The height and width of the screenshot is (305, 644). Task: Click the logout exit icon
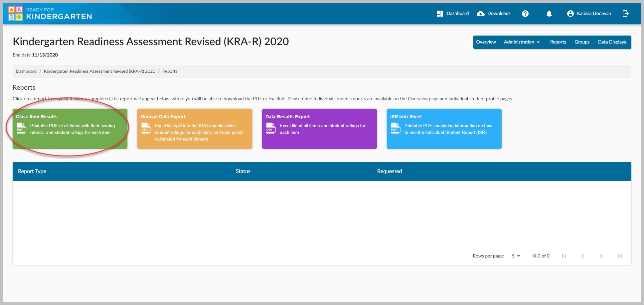click(625, 14)
